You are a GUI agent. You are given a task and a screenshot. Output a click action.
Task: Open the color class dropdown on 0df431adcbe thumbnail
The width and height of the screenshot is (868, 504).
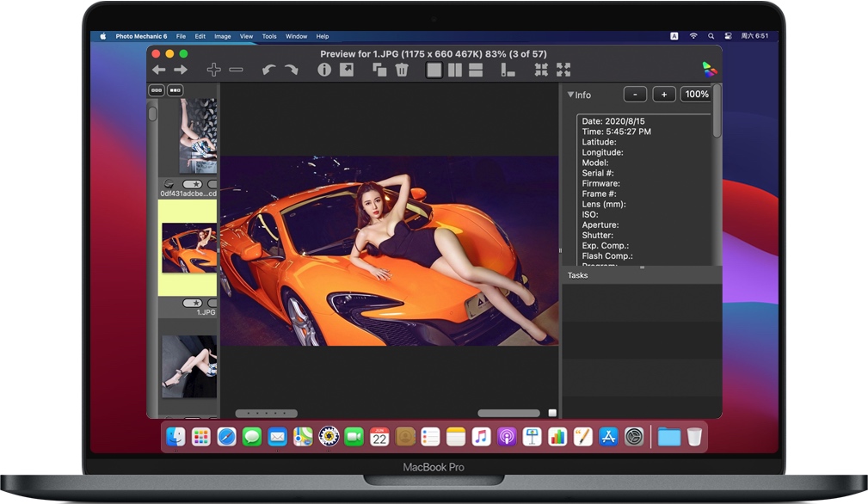(169, 182)
